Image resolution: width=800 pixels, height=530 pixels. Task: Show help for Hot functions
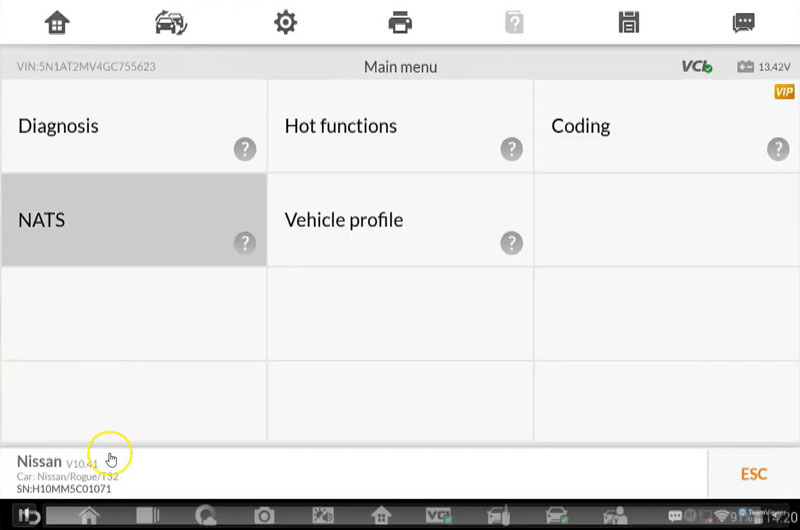(511, 149)
